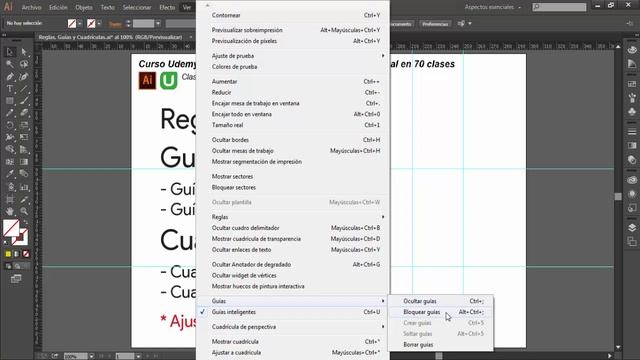This screenshot has width=640, height=360.
Task: Toggle Guías inteligentes checkmark entry
Action: point(293,312)
